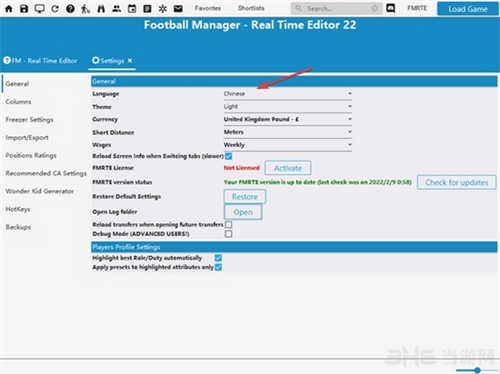Click the people group icon

pos(117,9)
